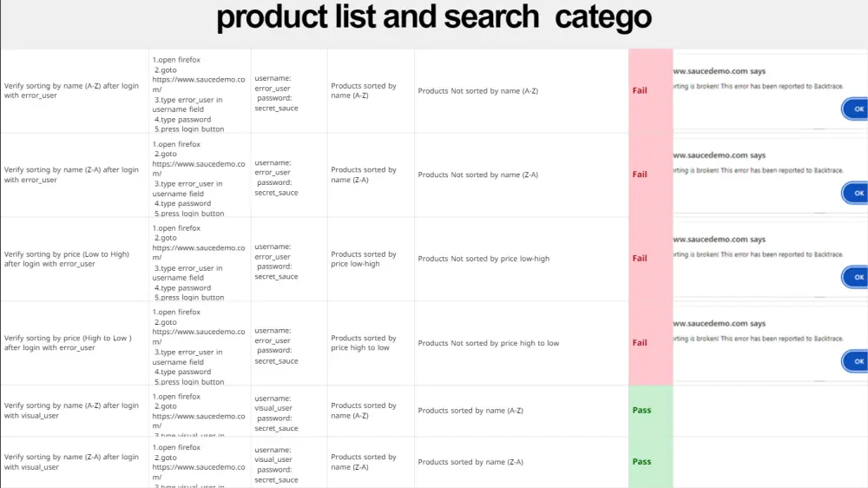
Task: Click 'Products Not sorted by name (Z-A)' cell
Action: [x=478, y=175]
